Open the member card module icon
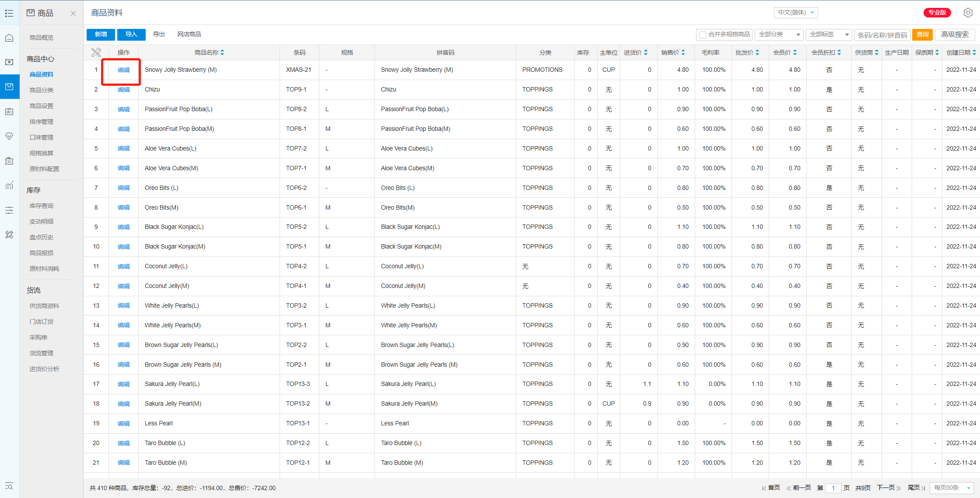Image resolution: width=980 pixels, height=498 pixels. point(9,112)
